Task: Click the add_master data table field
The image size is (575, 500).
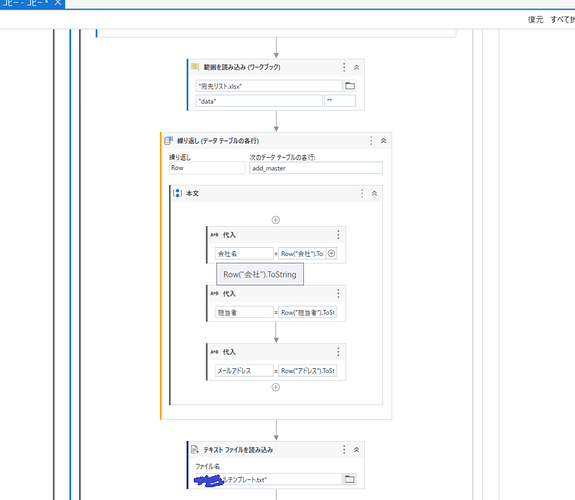Action: tap(316, 168)
